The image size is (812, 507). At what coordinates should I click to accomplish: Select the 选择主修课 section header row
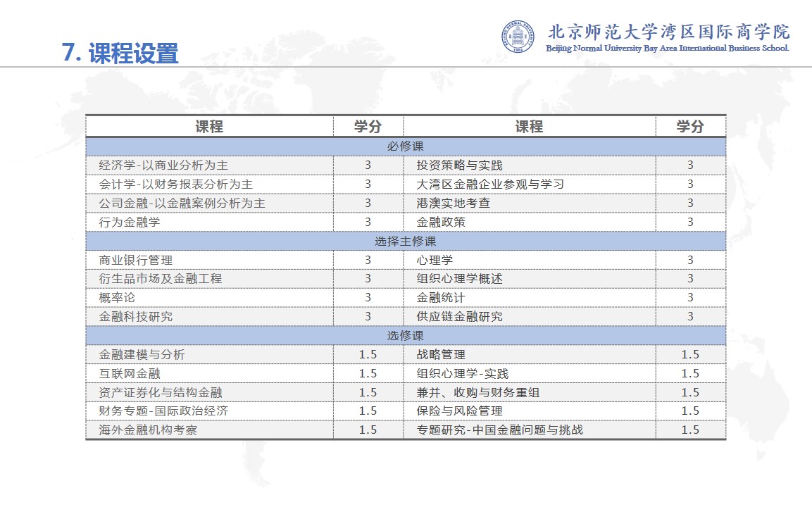406,241
